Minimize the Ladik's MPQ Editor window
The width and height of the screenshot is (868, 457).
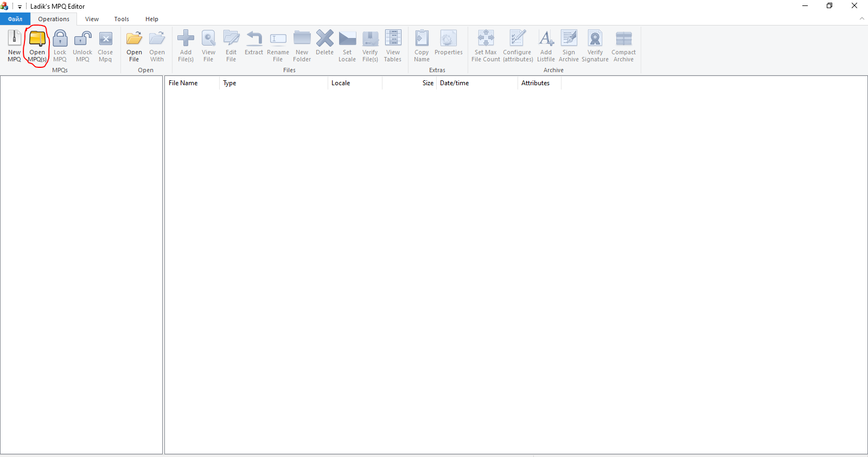point(805,6)
